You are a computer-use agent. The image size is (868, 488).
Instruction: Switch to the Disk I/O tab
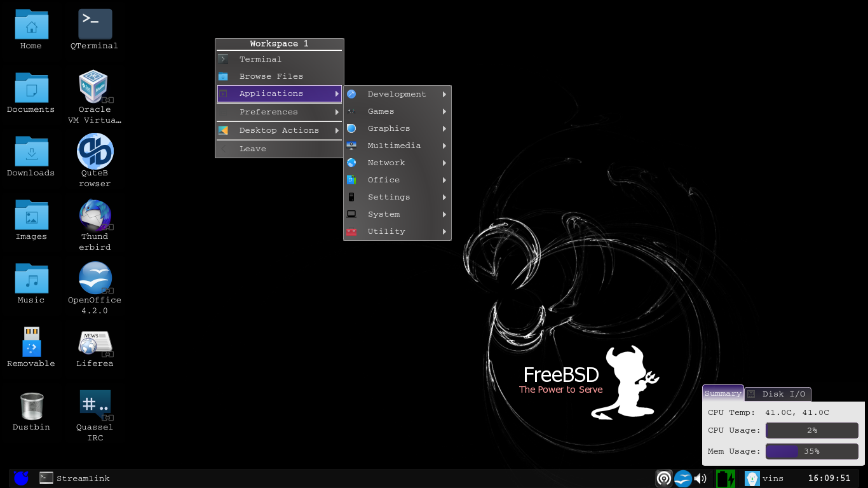tap(778, 394)
